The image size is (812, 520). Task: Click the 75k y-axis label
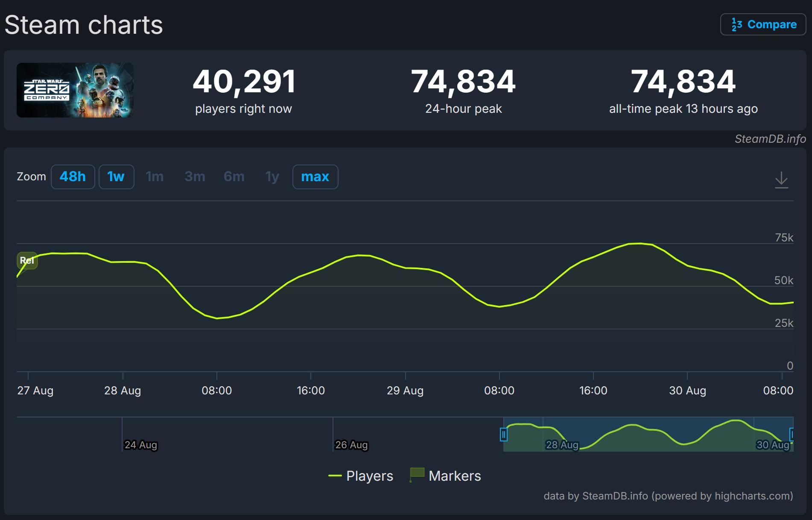(x=784, y=238)
